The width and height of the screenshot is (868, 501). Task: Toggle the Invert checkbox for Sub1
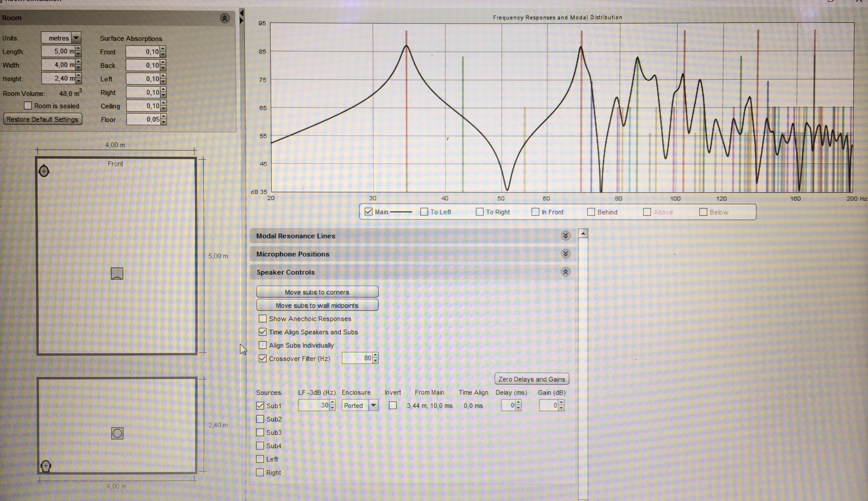click(393, 405)
